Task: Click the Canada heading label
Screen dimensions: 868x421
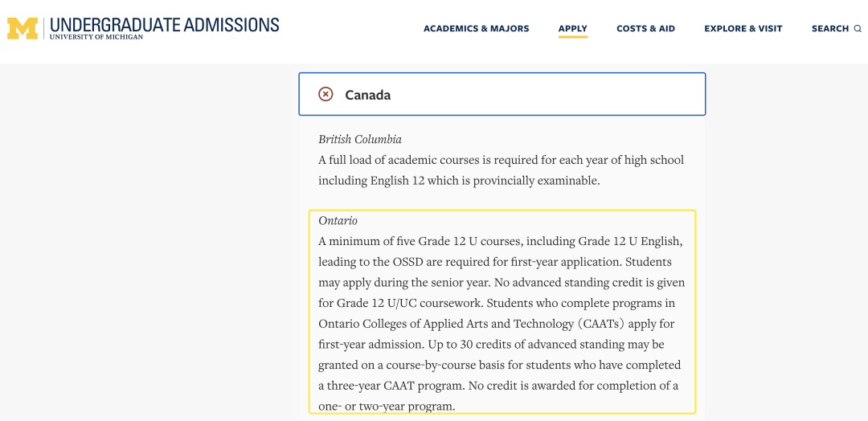Action: (367, 95)
